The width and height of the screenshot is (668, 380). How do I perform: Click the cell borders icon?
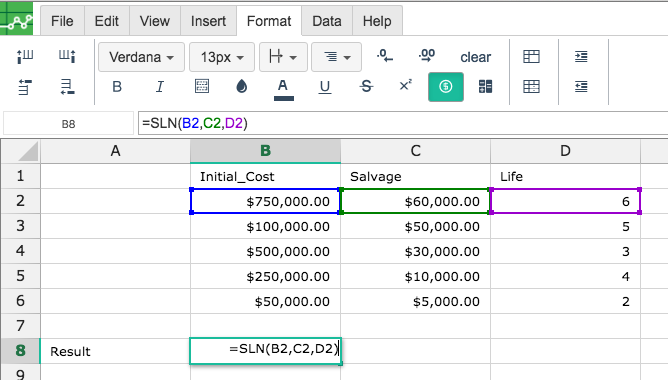(x=202, y=86)
